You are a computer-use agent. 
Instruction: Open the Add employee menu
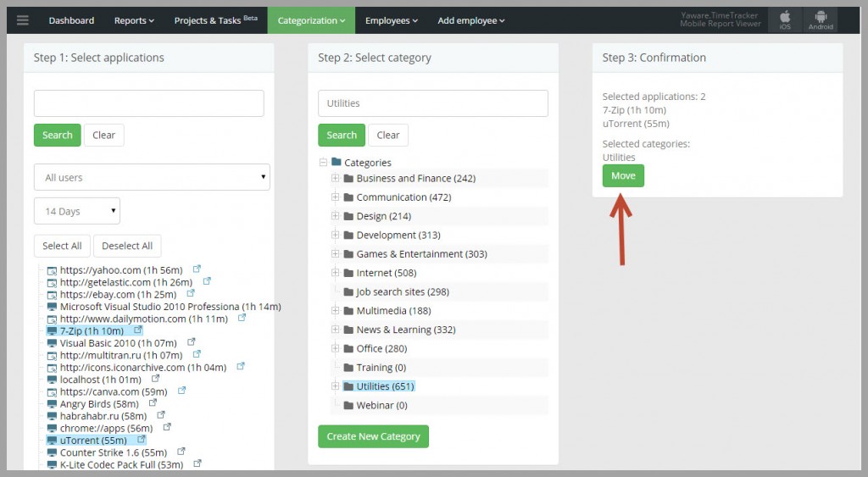471,20
